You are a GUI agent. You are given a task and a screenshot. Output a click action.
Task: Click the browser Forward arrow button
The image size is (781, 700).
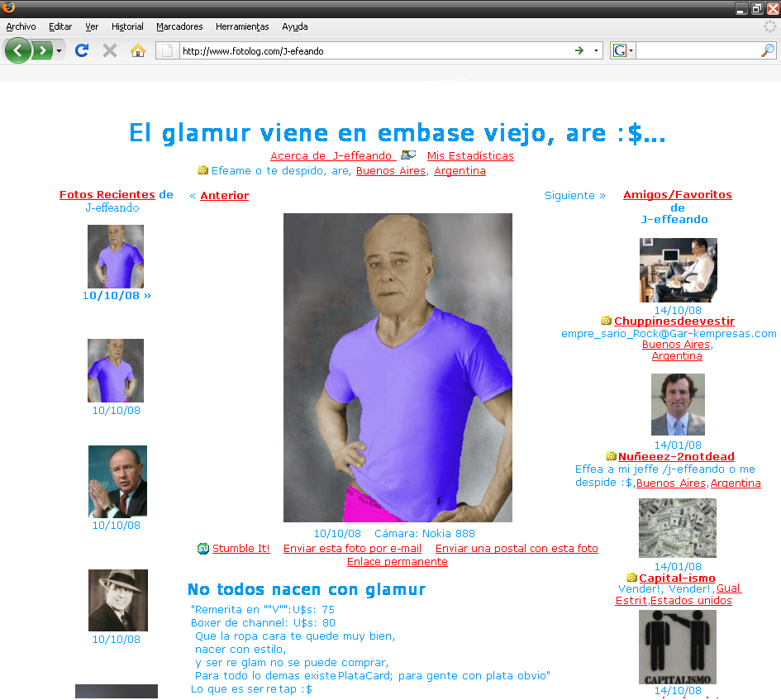42,50
